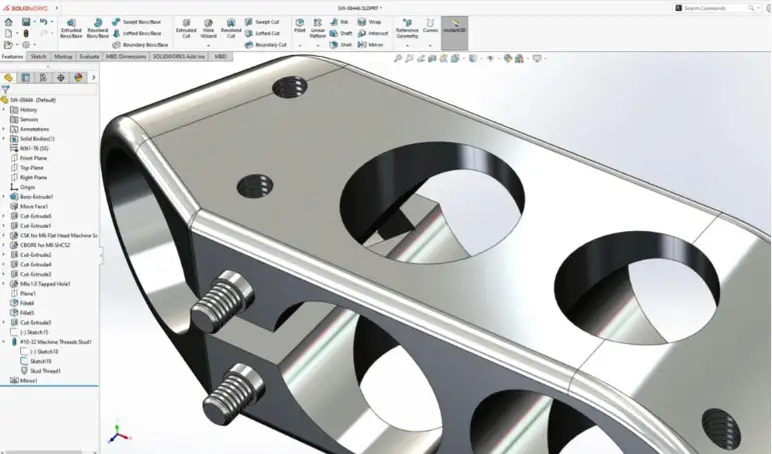Open the Linear Pattern dropdown arrow

[318, 46]
